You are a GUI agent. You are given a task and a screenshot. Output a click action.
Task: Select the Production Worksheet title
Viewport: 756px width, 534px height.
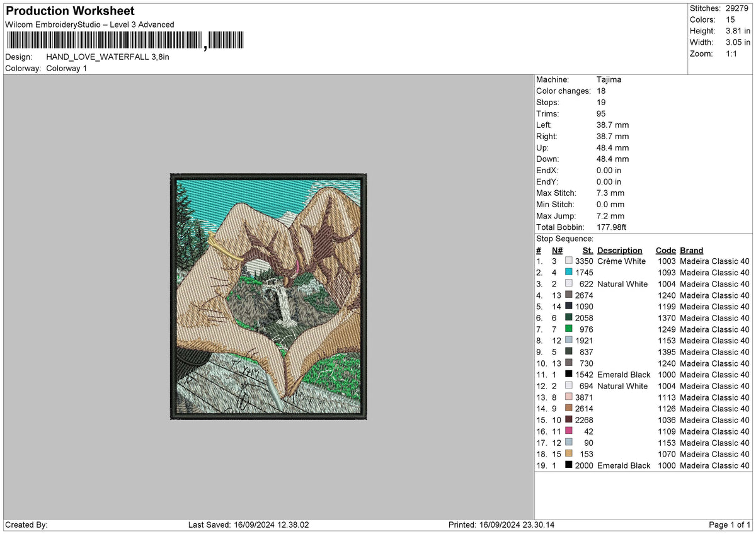coord(70,11)
